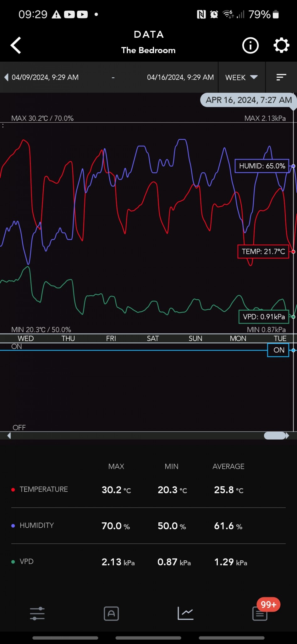Tap the start date 04/09/2024, 9:29 AM
Image resolution: width=297 pixels, height=644 pixels.
point(45,77)
